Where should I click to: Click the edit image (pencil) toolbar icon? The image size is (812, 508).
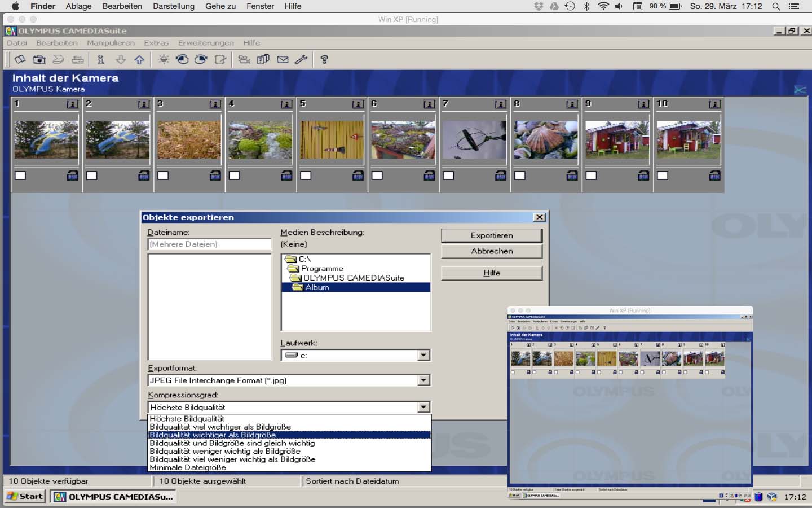pos(220,59)
